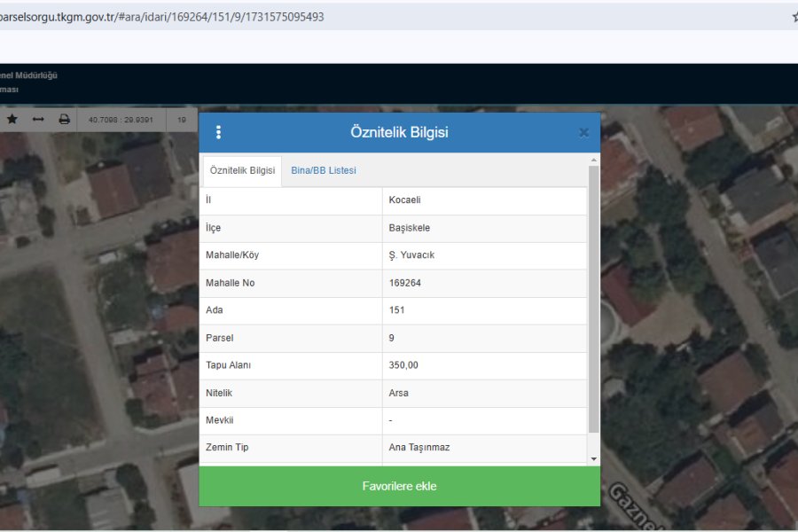Click the Kocaeli value in the İl row
The image size is (798, 532).
404,199
